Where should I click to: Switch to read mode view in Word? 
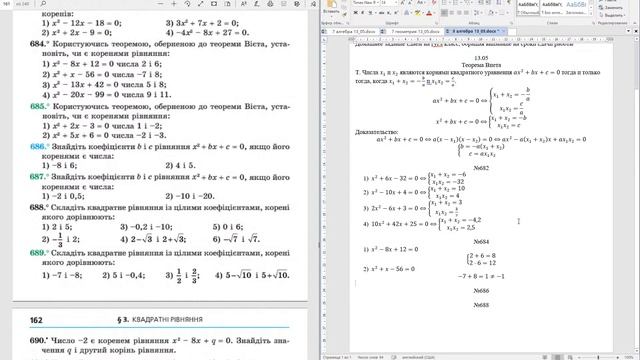pyautogui.click(x=544, y=357)
